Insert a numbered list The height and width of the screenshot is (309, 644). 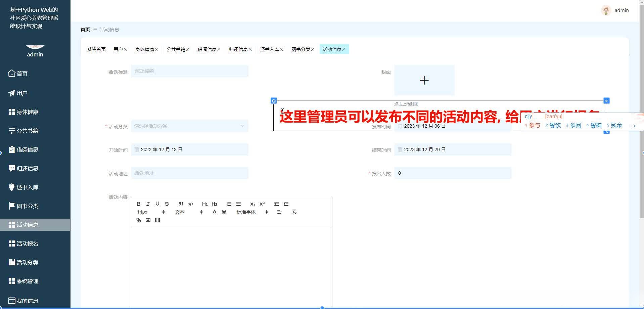point(229,204)
